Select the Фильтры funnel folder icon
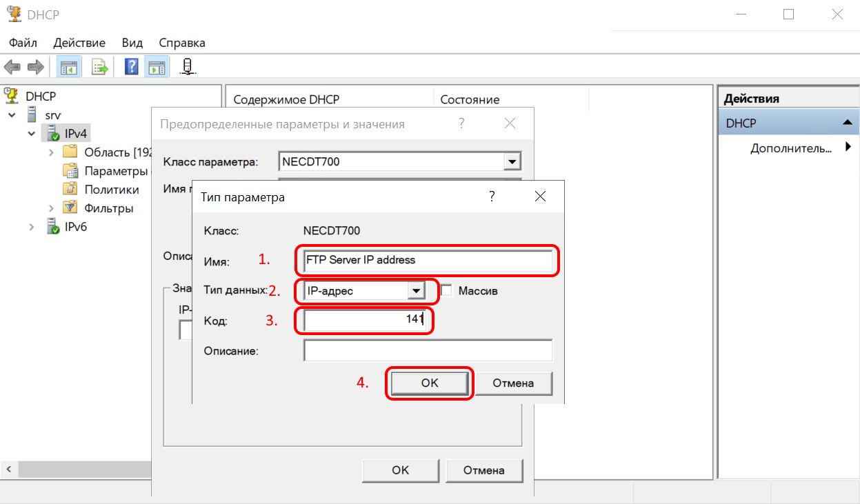The image size is (860, 504). click(70, 208)
